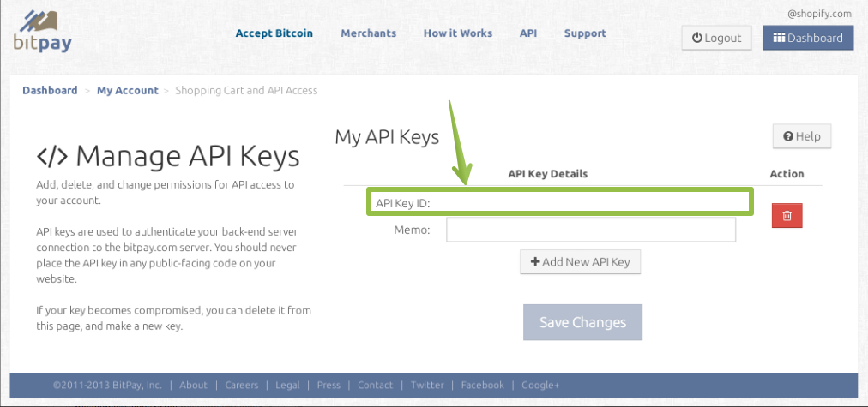Click Add New API Key

580,261
